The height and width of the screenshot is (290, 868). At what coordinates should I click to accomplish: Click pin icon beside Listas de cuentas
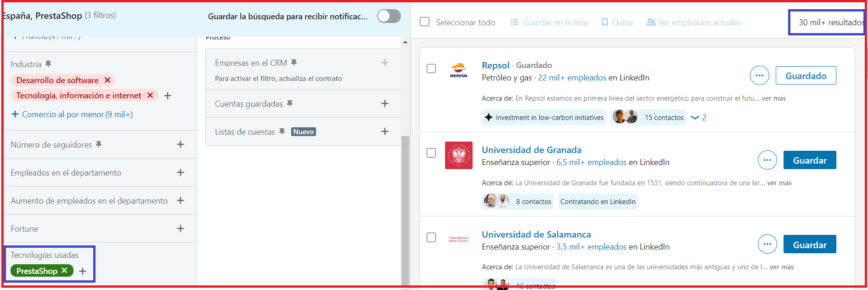click(282, 131)
